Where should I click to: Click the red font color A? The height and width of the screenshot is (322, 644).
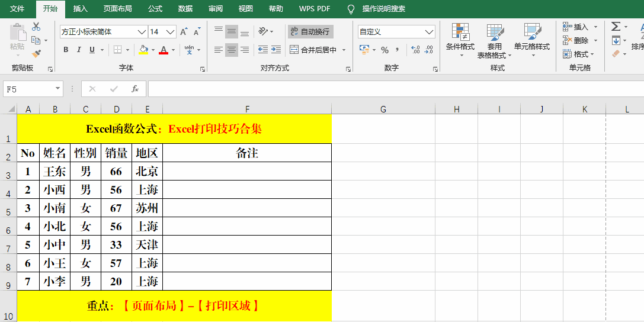coord(164,50)
